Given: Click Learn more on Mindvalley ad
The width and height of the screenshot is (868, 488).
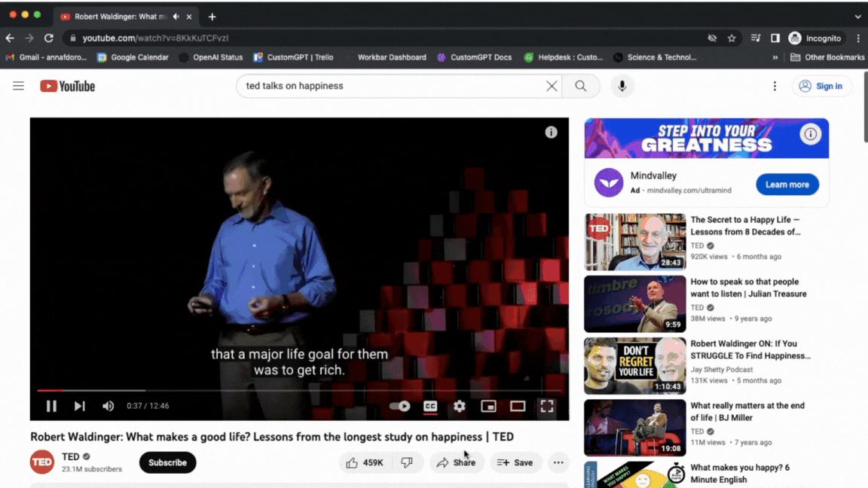Looking at the screenshot, I should (x=787, y=185).
